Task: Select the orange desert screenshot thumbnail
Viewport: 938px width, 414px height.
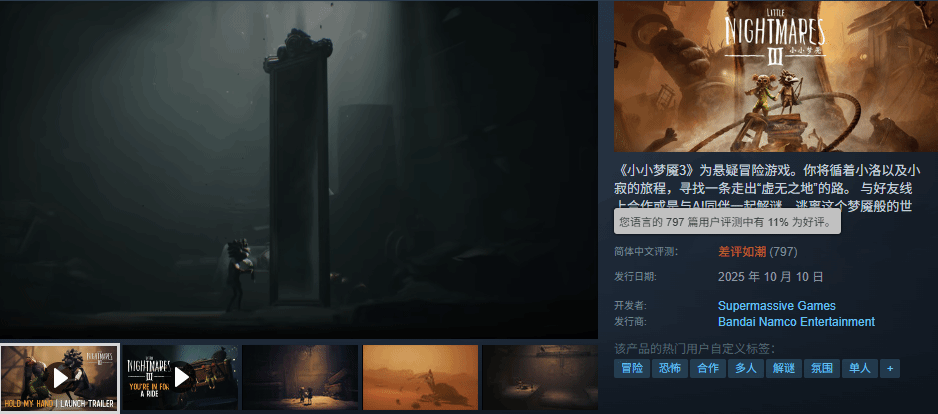Action: click(x=420, y=377)
